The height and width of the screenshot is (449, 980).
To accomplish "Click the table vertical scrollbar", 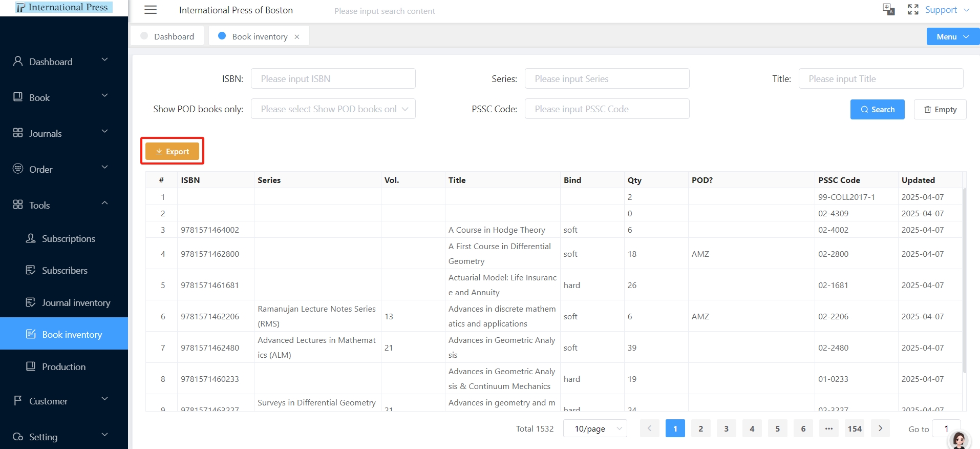I will click(x=965, y=280).
